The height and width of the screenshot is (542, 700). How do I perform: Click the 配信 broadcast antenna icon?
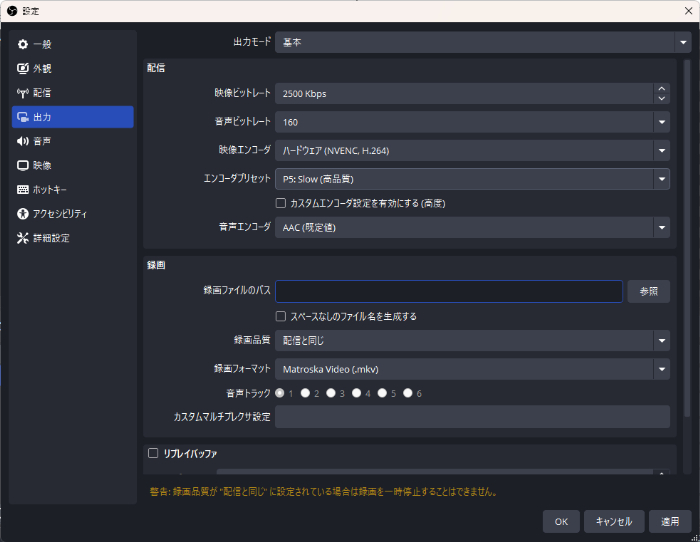click(x=23, y=93)
